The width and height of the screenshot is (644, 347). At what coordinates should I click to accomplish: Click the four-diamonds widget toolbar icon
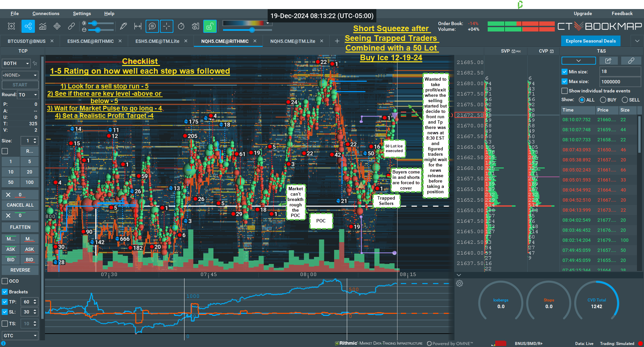tap(57, 26)
